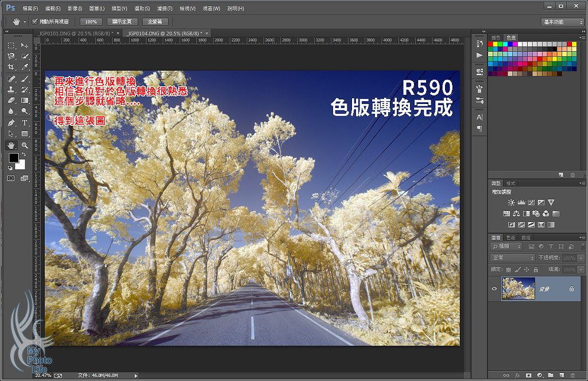Activate the Zoom tool in toolbox

tap(25, 145)
